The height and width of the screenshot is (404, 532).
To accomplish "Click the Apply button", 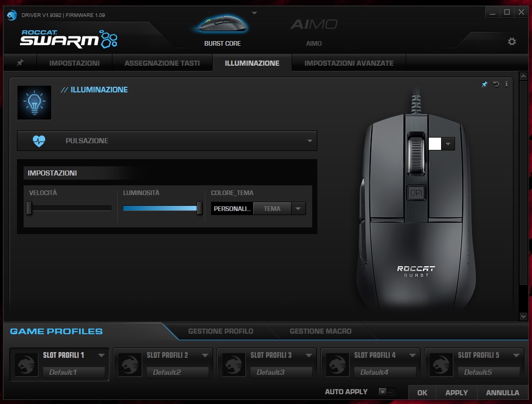I will point(457,393).
